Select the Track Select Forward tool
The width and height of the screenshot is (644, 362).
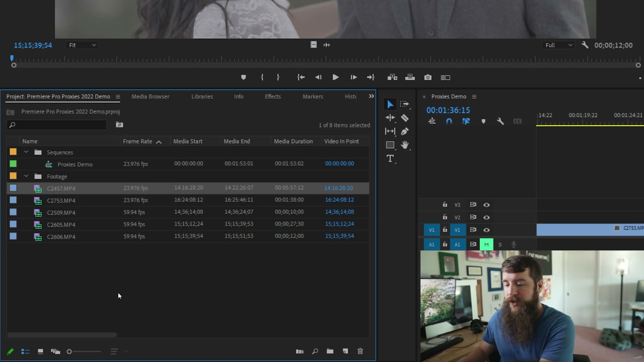tap(405, 104)
